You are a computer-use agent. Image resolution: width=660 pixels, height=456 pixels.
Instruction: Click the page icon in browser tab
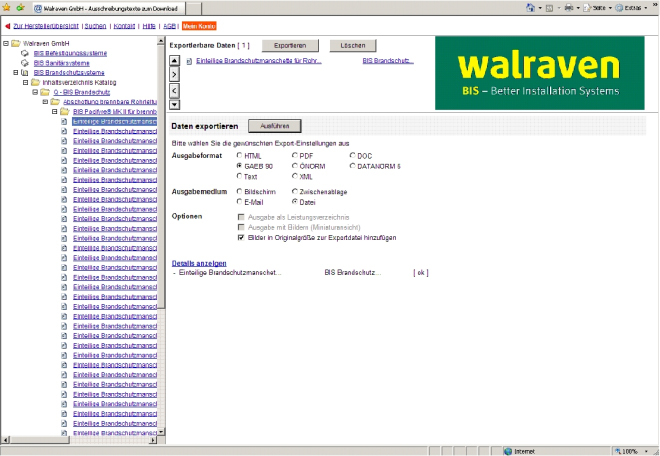[37, 8]
